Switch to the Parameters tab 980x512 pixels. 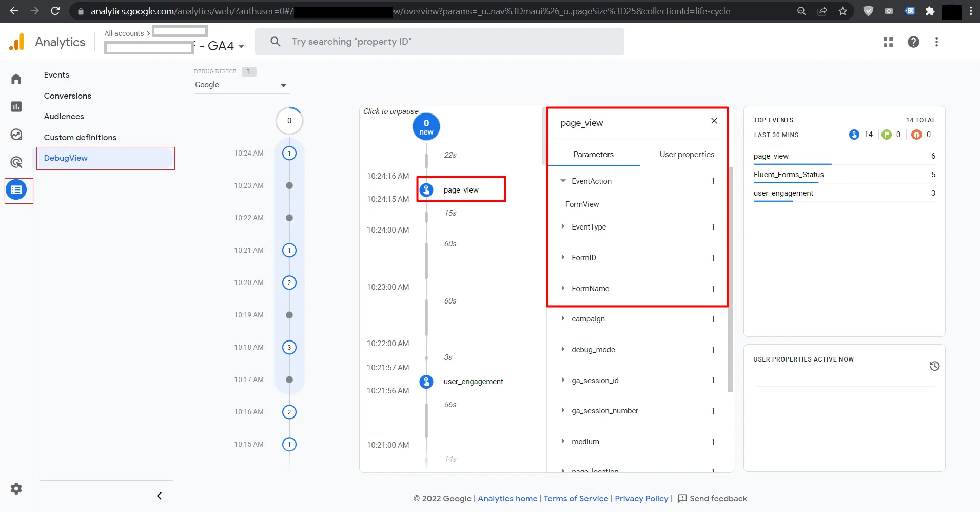[594, 155]
